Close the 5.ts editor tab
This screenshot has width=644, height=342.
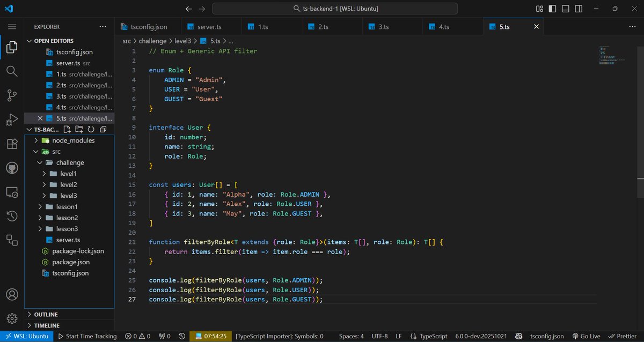click(535, 27)
